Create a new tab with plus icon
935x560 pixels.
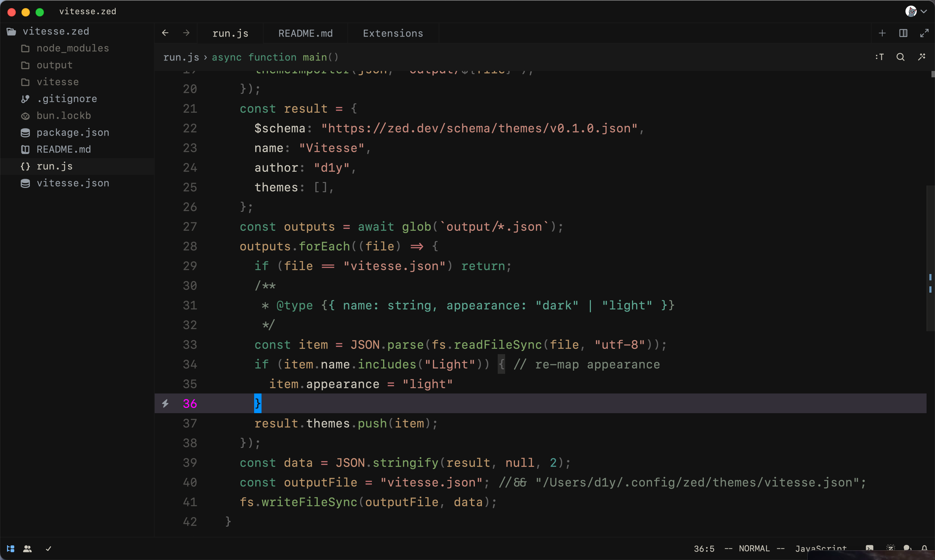(882, 33)
